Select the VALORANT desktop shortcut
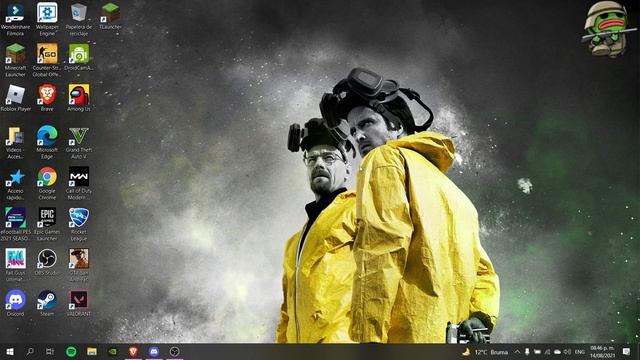640x360 pixels. tap(79, 303)
